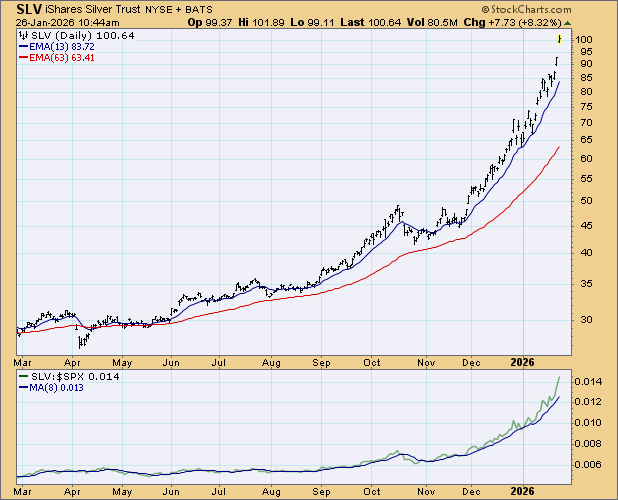Click the Lo 99.11 low value

(x=313, y=22)
